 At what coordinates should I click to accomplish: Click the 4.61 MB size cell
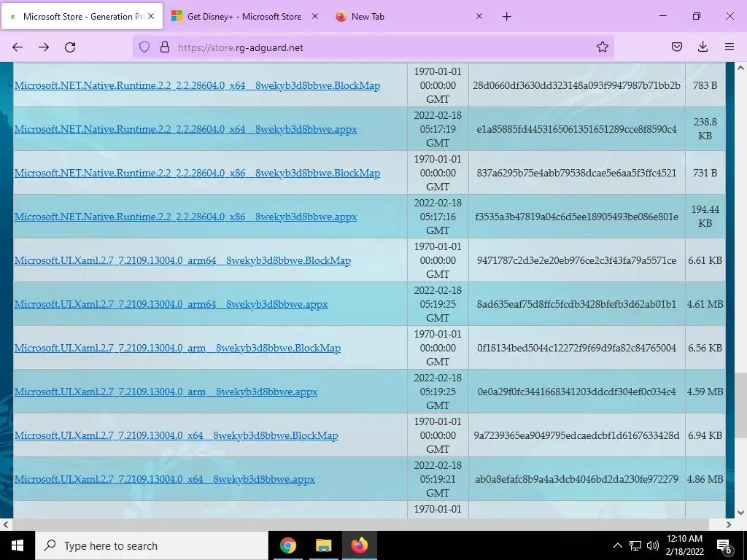tap(705, 304)
